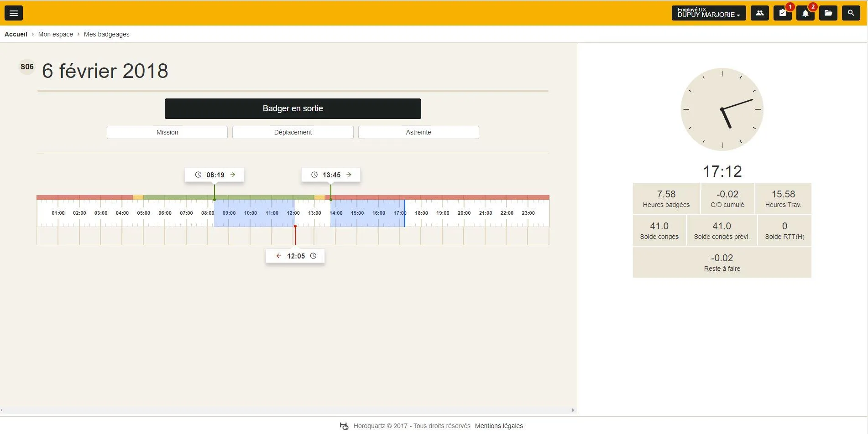868x434 pixels.
Task: Open the -0.02 Reste à faire tile
Action: pos(722,263)
